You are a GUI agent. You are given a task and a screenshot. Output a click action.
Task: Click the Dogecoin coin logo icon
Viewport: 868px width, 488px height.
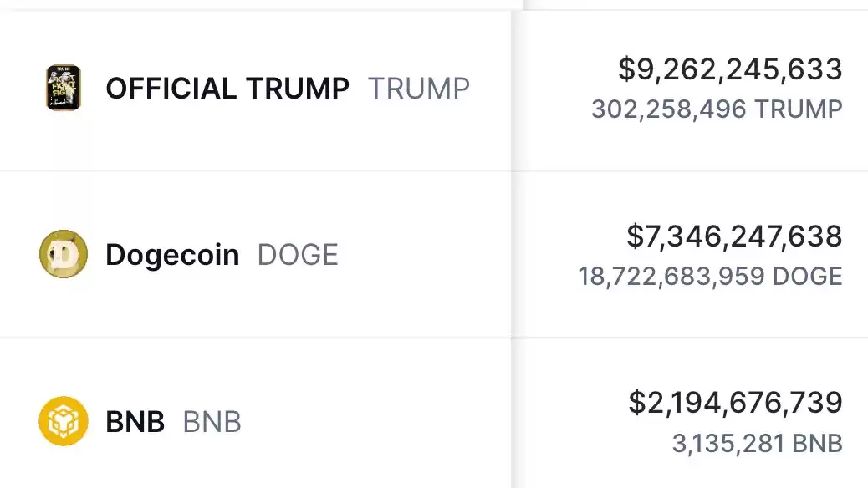click(x=63, y=254)
